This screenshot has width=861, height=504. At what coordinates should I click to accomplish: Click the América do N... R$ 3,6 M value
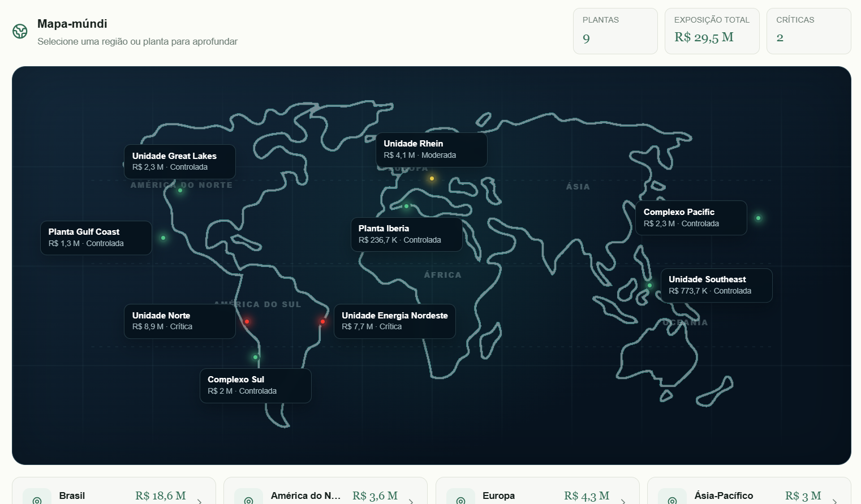375,496
